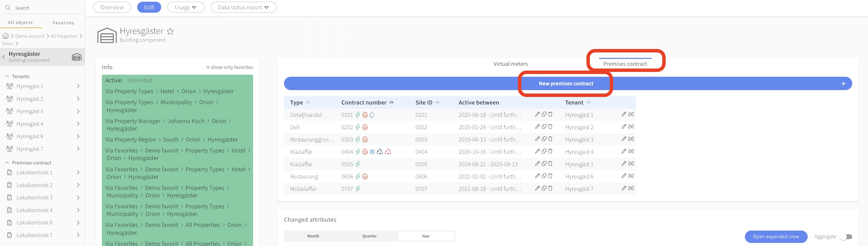Click the home icon in breadcrumb

pos(5,36)
